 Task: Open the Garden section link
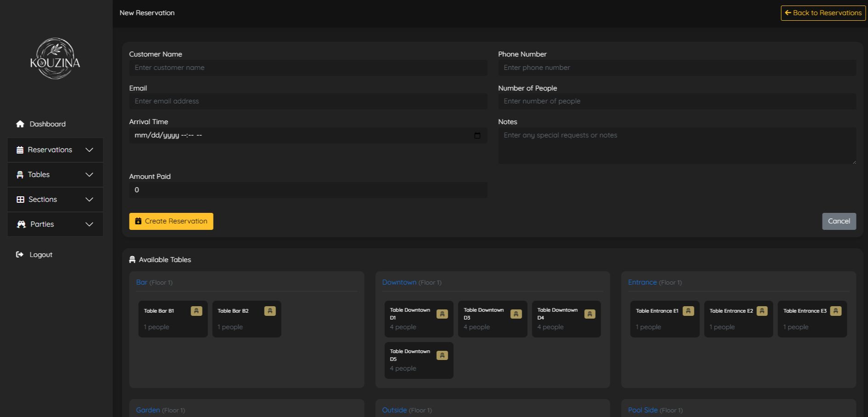pos(148,410)
